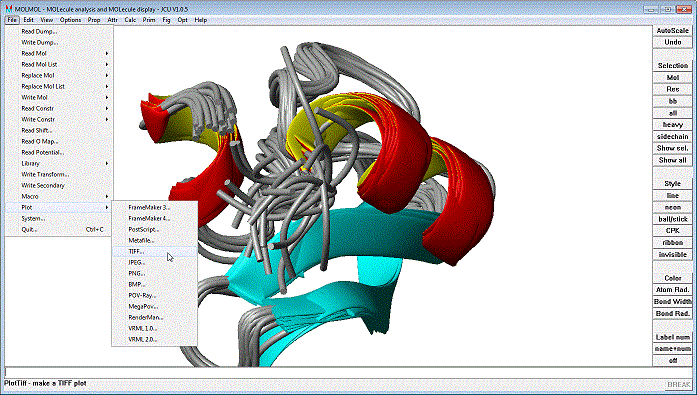
Task: Export plot as FrameMaker 4
Action: (154, 219)
